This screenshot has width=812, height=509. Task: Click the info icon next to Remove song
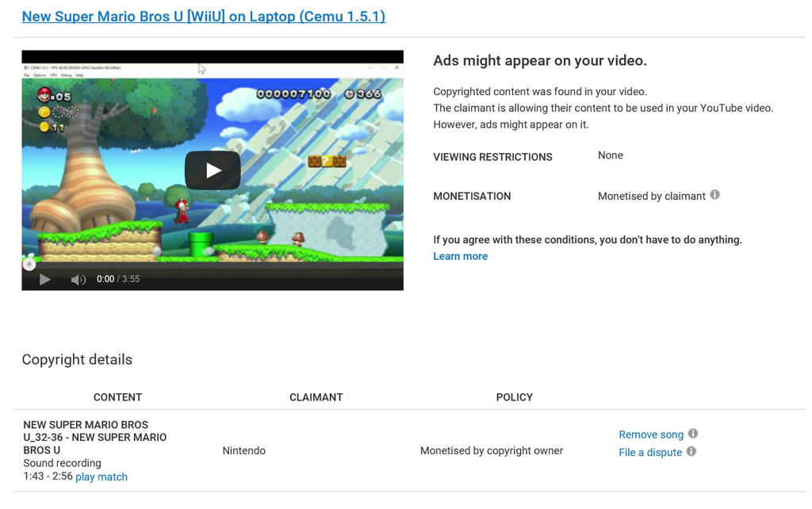pyautogui.click(x=693, y=434)
